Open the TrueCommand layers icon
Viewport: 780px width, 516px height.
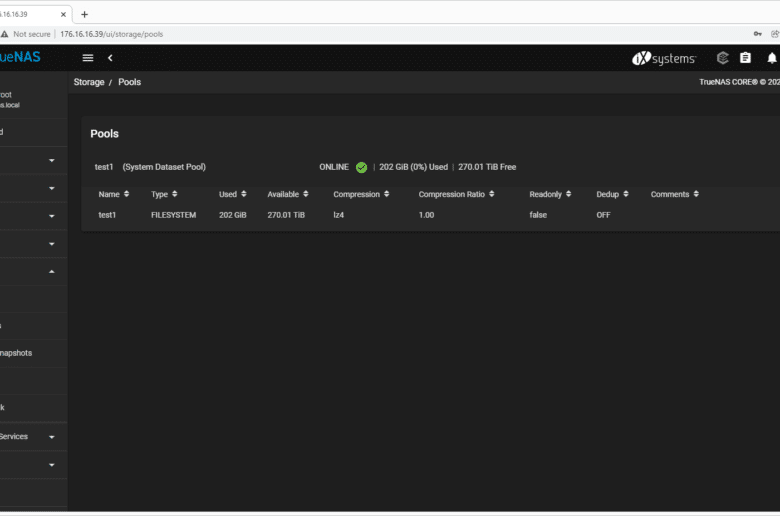pyautogui.click(x=722, y=58)
